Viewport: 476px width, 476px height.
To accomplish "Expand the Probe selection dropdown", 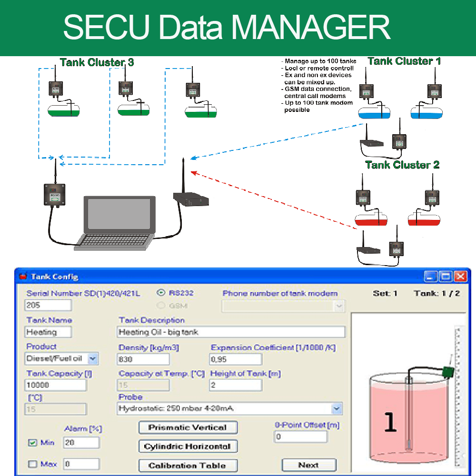I will (337, 409).
